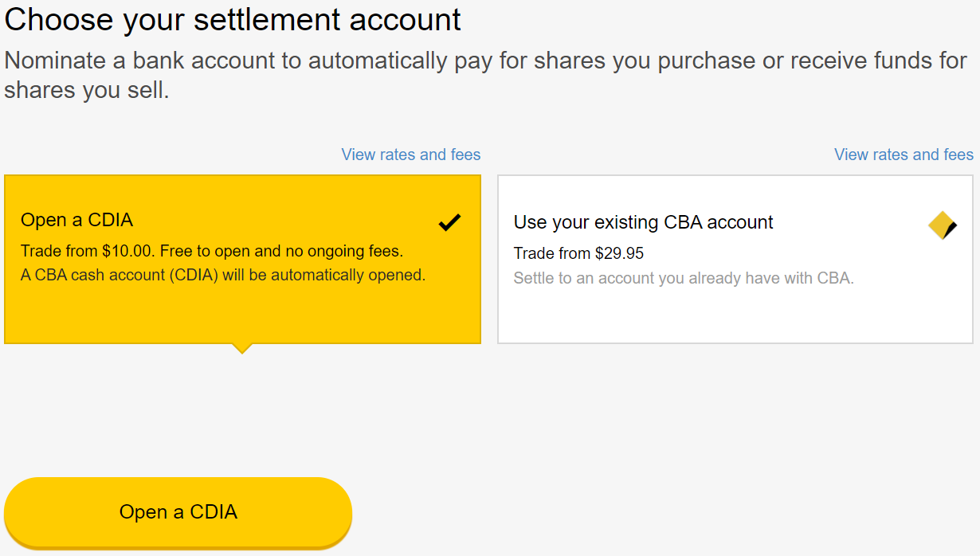Click the 'Use your existing CBA account' title
This screenshot has height=556, width=980.
pyautogui.click(x=644, y=222)
